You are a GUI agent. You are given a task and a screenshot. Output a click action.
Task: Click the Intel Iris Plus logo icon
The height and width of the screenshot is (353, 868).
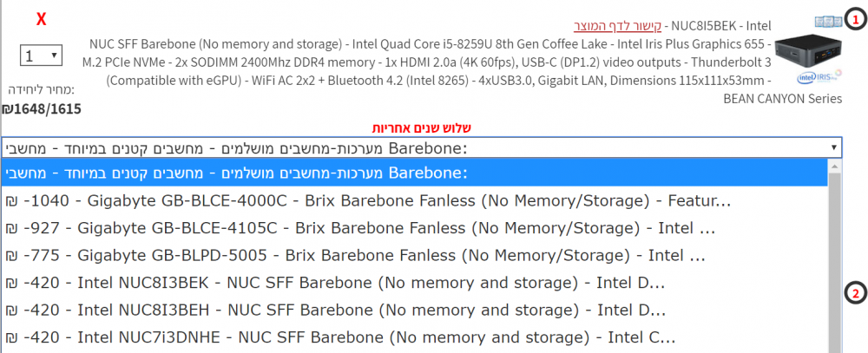tap(820, 77)
